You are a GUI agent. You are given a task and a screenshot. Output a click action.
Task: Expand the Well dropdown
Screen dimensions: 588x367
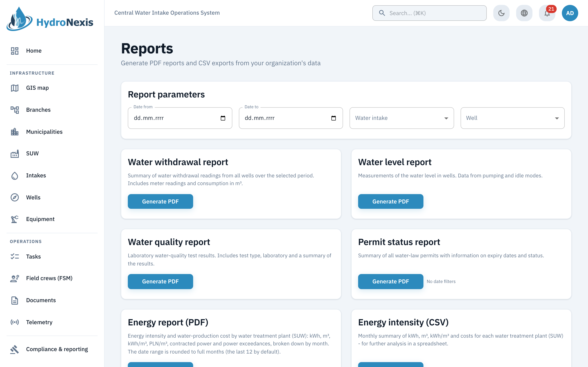(x=512, y=118)
